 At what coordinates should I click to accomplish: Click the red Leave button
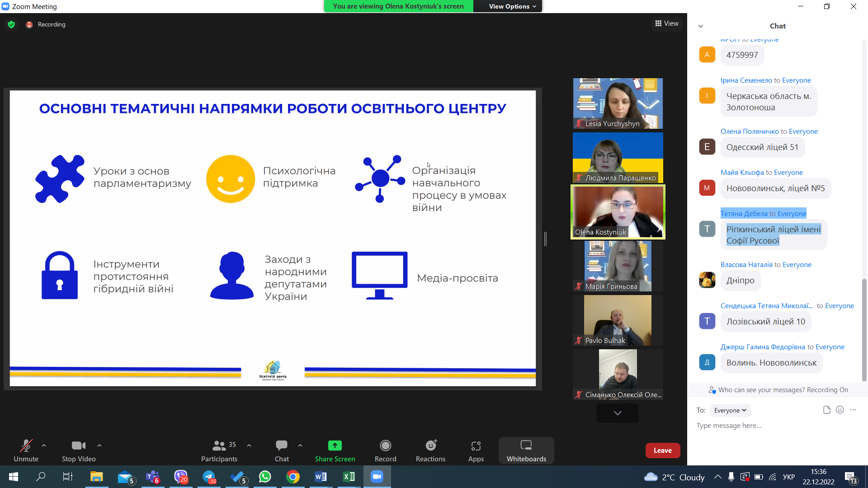pos(662,450)
